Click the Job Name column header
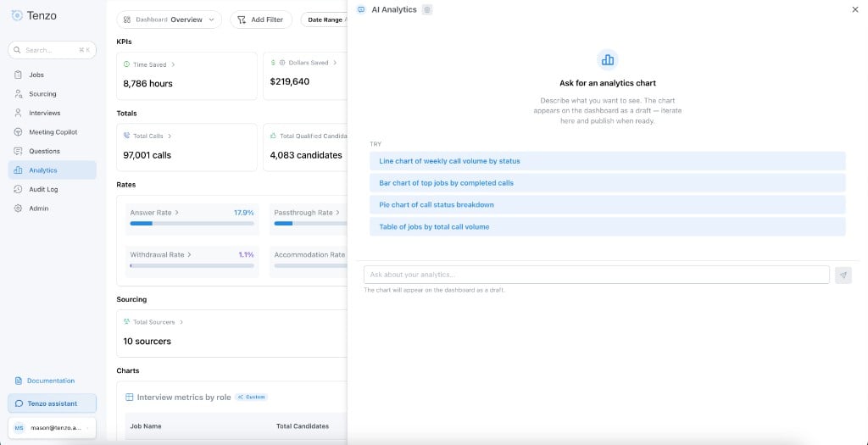This screenshot has width=868, height=445. (146, 426)
